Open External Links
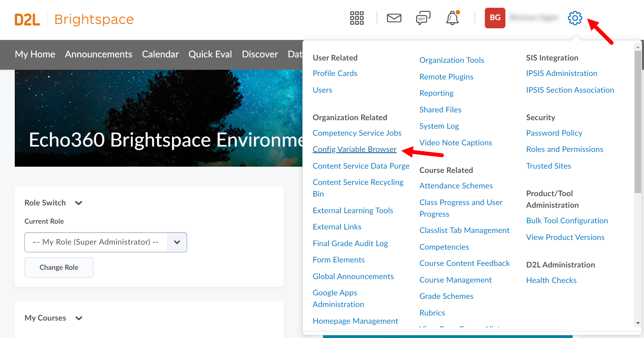 (337, 227)
